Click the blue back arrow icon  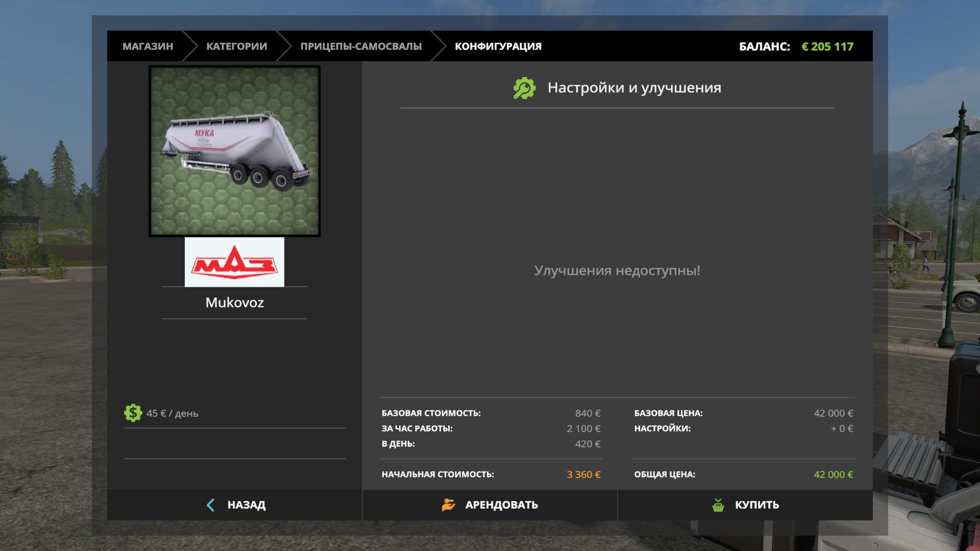point(210,505)
